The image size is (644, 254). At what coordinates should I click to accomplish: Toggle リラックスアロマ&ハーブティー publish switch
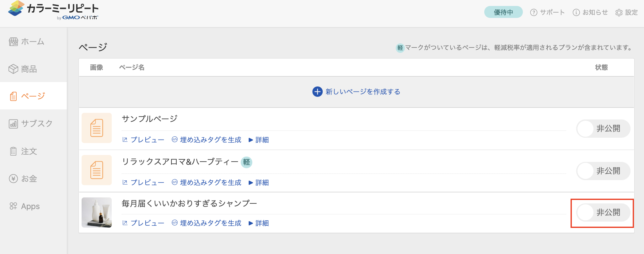[603, 171]
